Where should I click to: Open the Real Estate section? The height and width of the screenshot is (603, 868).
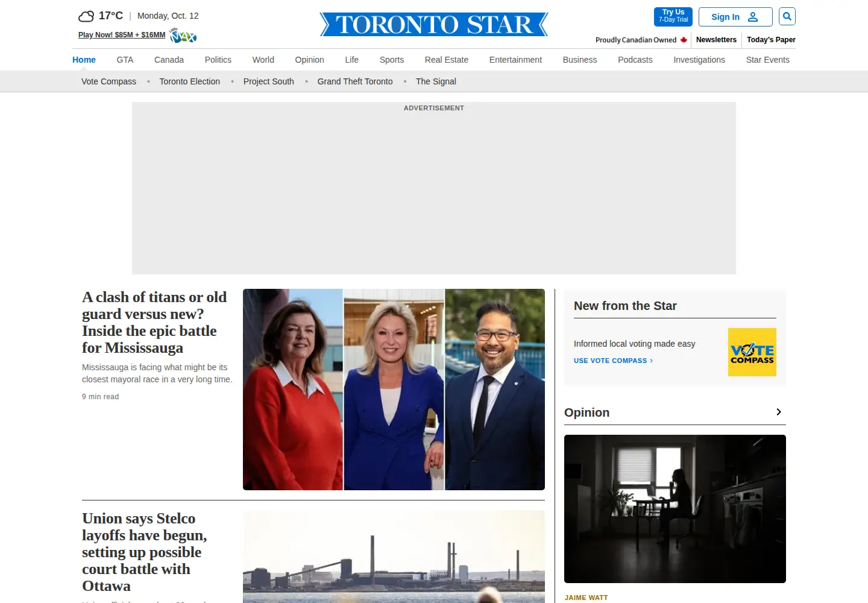pyautogui.click(x=447, y=60)
